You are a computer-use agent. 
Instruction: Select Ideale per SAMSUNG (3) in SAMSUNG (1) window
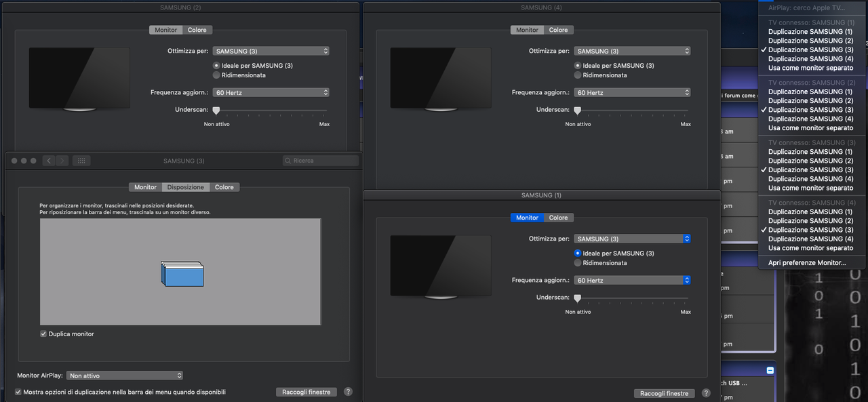click(578, 253)
